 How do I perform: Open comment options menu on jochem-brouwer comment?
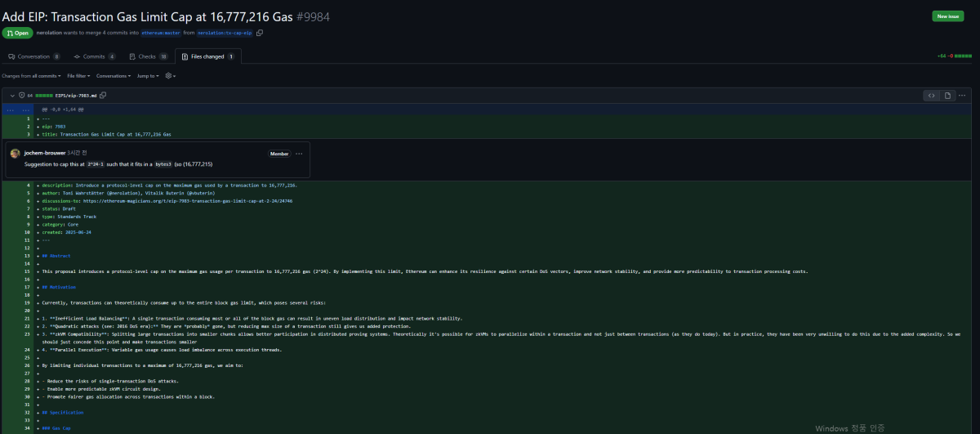[x=299, y=154]
